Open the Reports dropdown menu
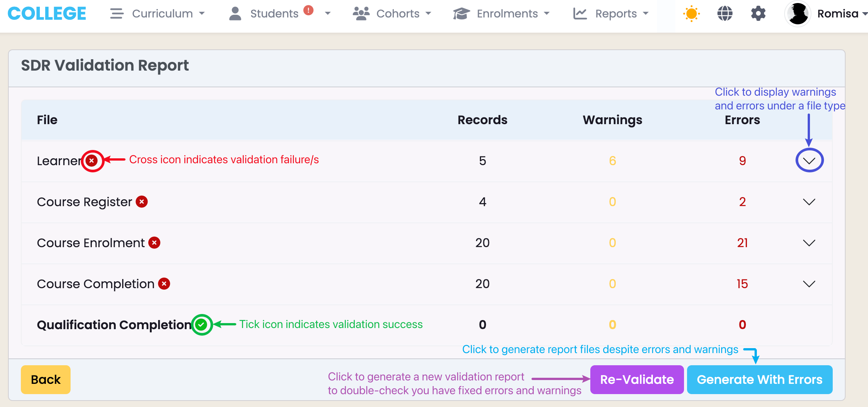This screenshot has height=407, width=868. [611, 14]
